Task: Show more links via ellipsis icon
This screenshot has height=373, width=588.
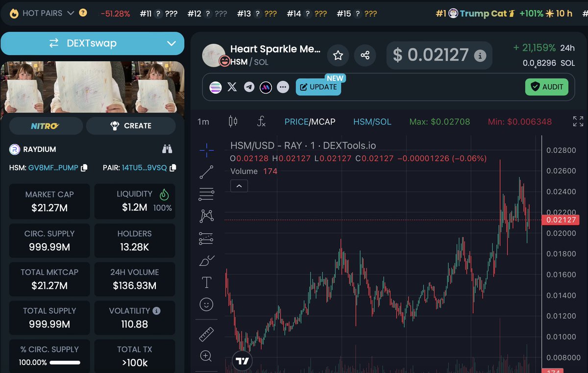Action: [x=283, y=87]
